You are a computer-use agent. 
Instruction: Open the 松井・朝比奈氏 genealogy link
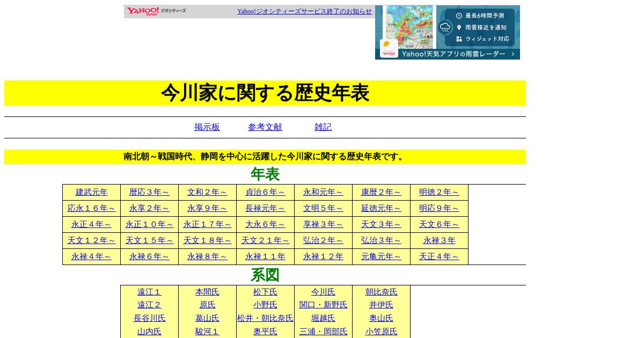[x=266, y=318]
